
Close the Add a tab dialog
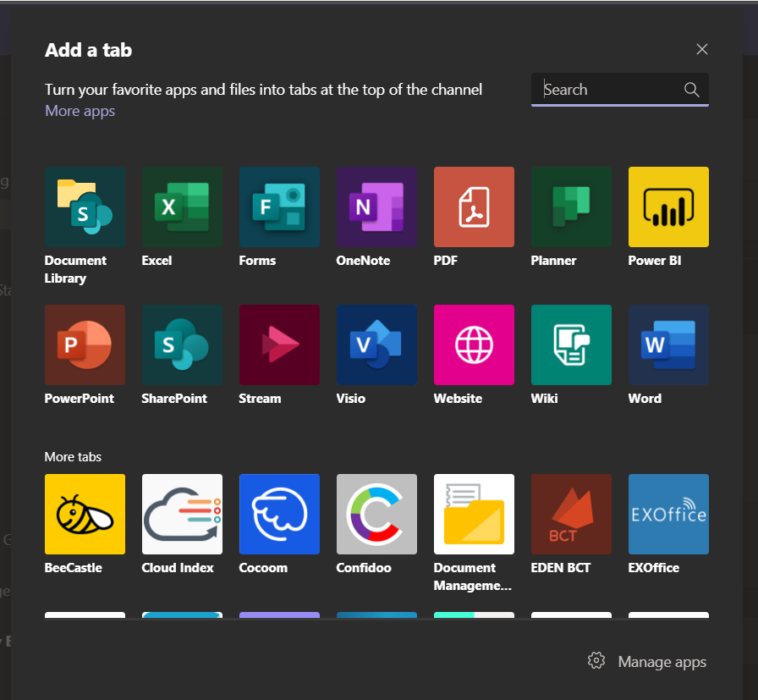click(702, 49)
